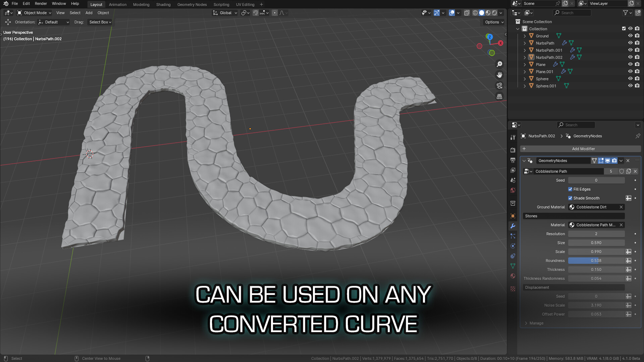Enable the Toggle X-Ray viewport button
Viewport: 644px width, 362px height.
click(467, 13)
